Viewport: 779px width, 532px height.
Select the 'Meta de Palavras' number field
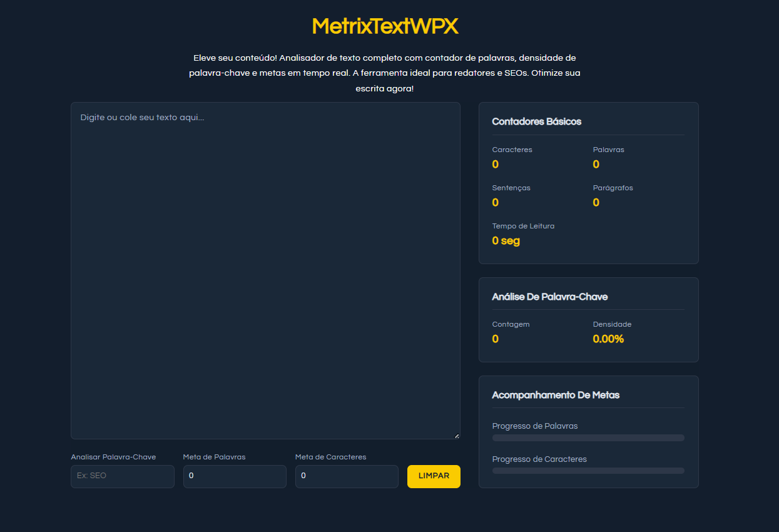coord(235,476)
